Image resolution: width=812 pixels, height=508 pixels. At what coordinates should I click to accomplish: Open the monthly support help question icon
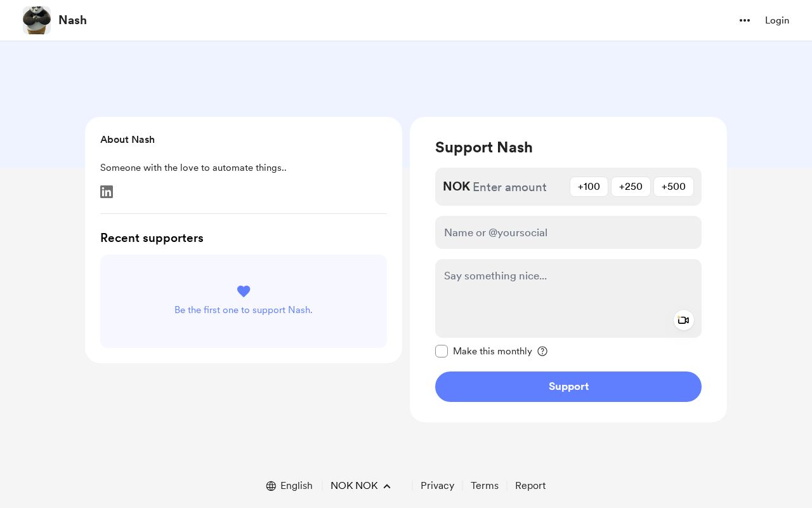[x=542, y=351]
